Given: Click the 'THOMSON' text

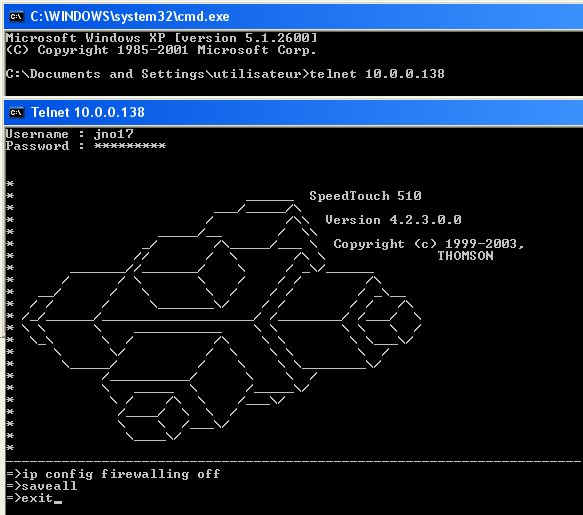Looking at the screenshot, I should pos(466,256).
